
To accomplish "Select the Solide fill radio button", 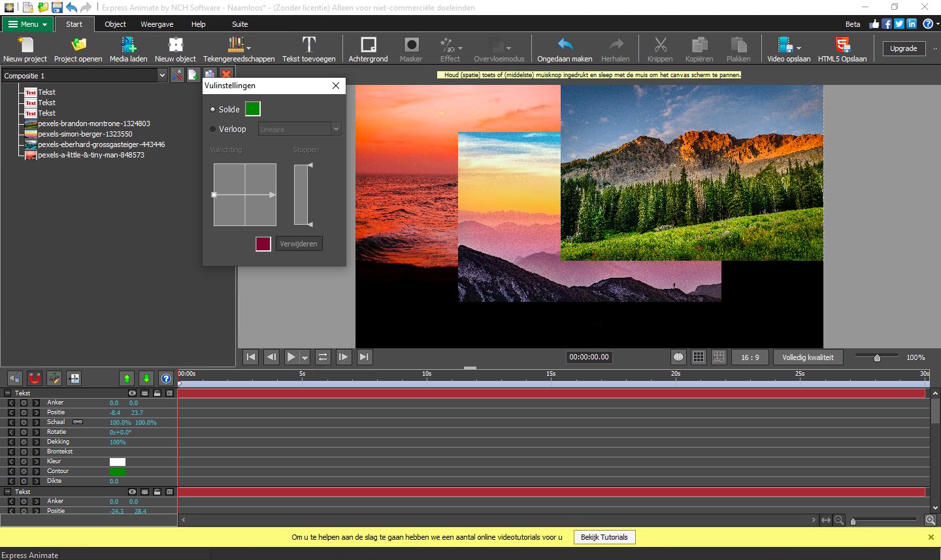I will click(x=213, y=109).
